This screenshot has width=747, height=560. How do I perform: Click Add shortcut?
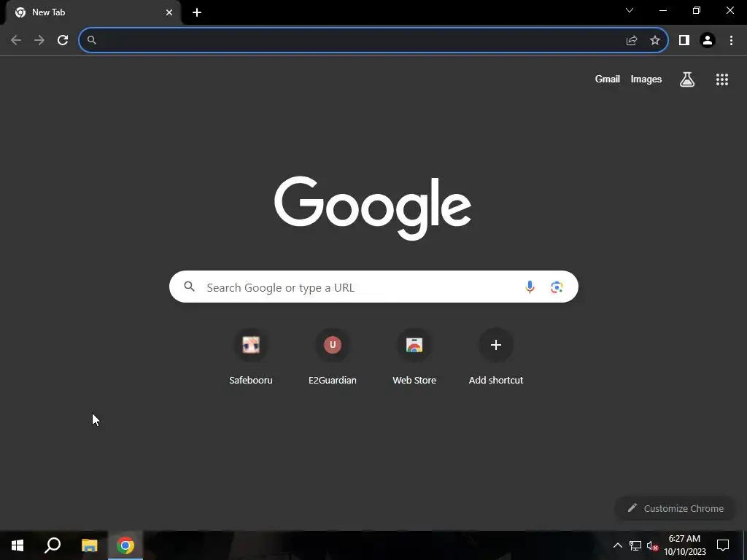[496, 357]
